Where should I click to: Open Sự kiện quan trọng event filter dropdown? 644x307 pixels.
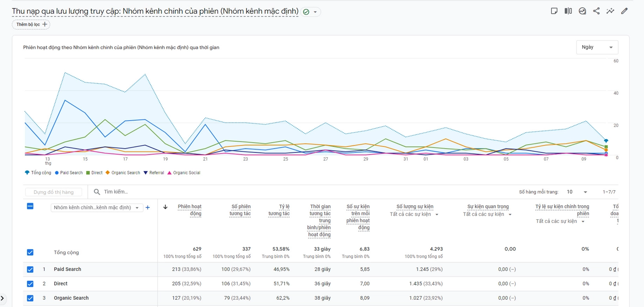click(488, 214)
